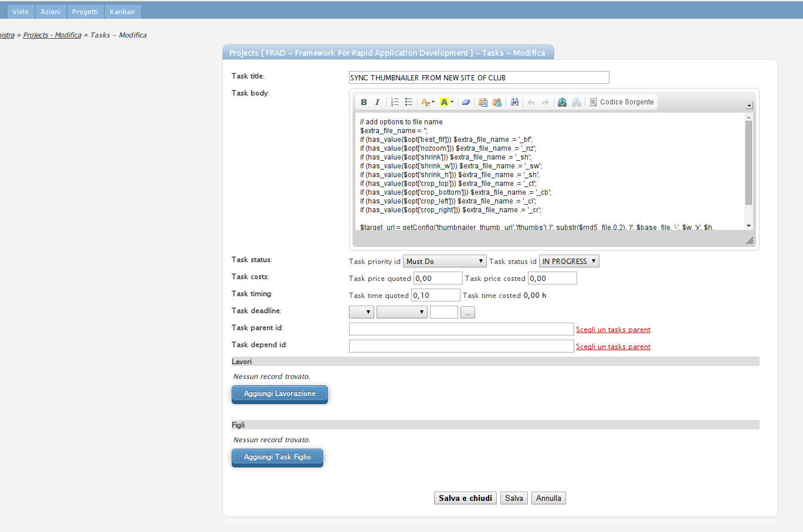Image resolution: width=803 pixels, height=532 pixels.
Task: Open the Azioni menu
Action: 50,12
